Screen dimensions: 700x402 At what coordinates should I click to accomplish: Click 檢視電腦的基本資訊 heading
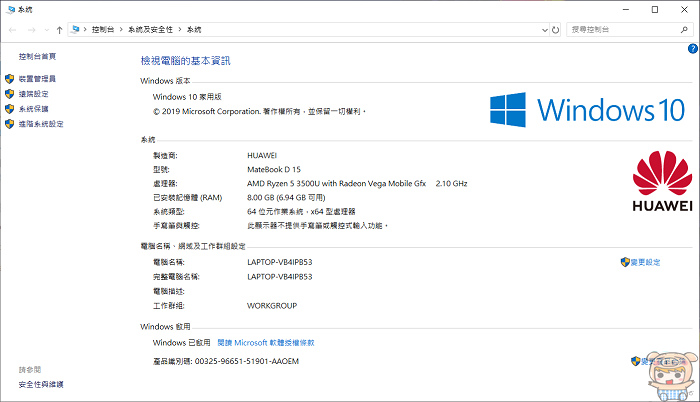(185, 61)
